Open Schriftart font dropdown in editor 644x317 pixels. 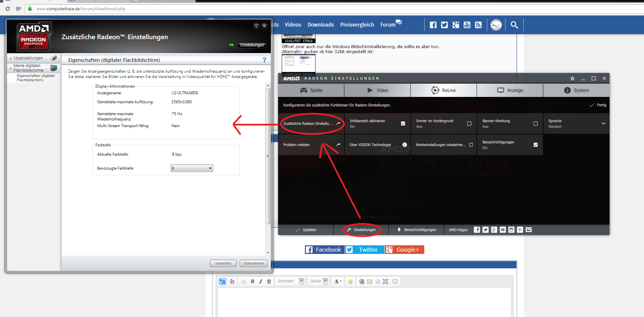point(290,281)
